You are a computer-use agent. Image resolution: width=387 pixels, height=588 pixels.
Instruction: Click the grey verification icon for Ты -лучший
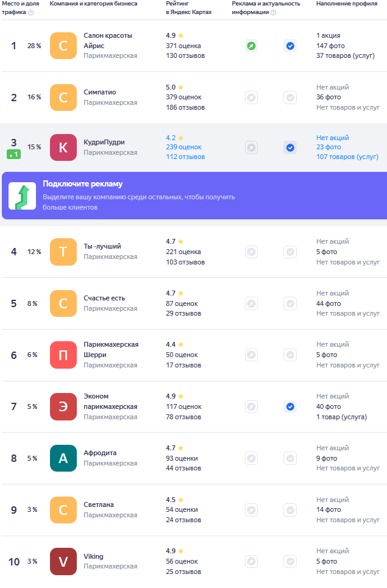click(290, 252)
